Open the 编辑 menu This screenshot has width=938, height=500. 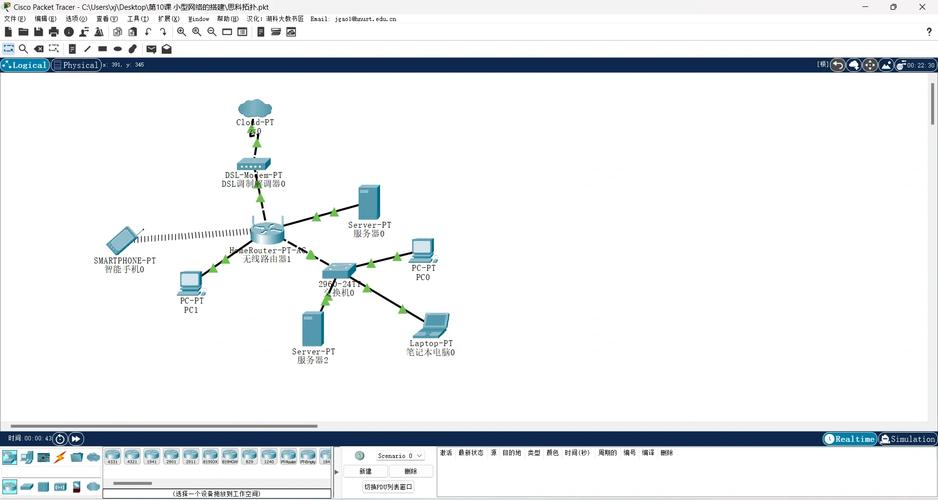tap(45, 19)
